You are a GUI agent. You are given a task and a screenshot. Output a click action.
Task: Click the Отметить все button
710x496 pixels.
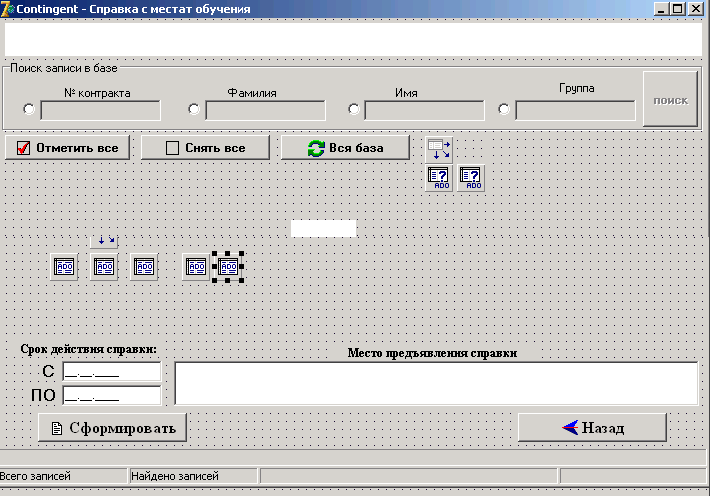point(67,148)
